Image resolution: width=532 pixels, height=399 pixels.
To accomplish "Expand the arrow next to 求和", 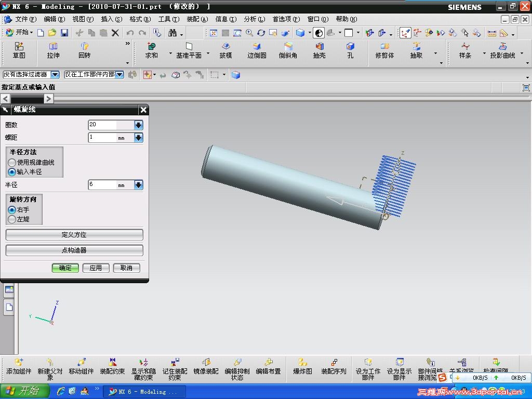I will point(170,54).
